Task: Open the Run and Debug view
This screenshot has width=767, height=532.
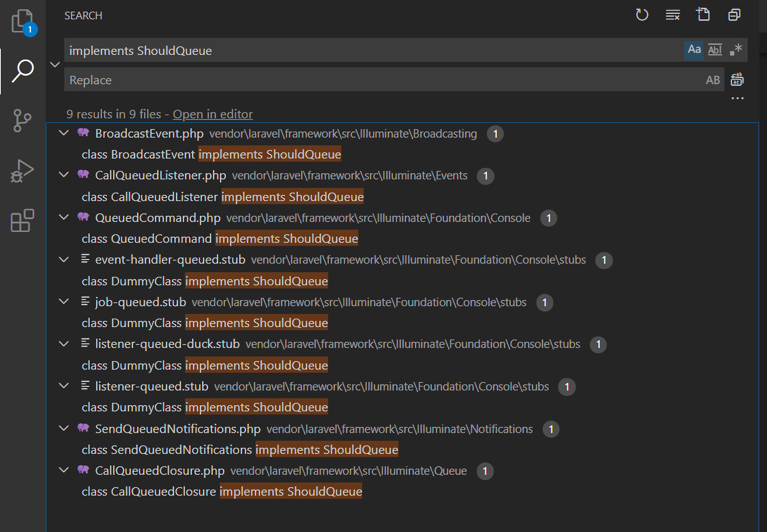Action: coord(22,171)
